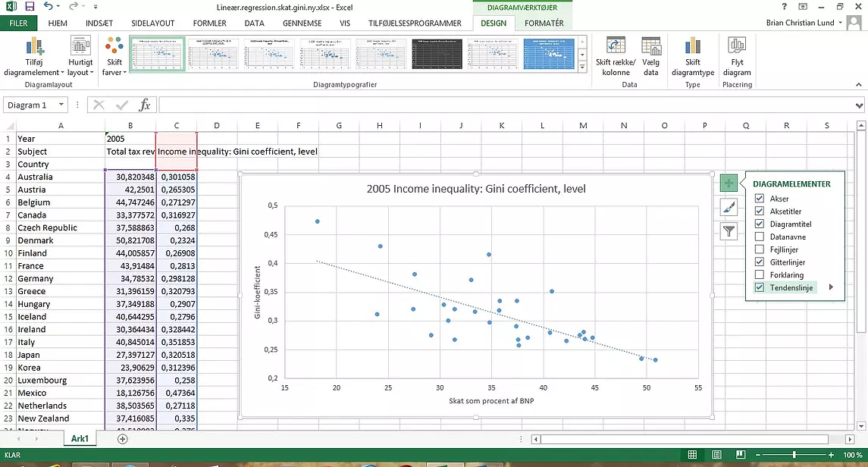
Task: Switch to Page Layout view icon
Action: 717,455
